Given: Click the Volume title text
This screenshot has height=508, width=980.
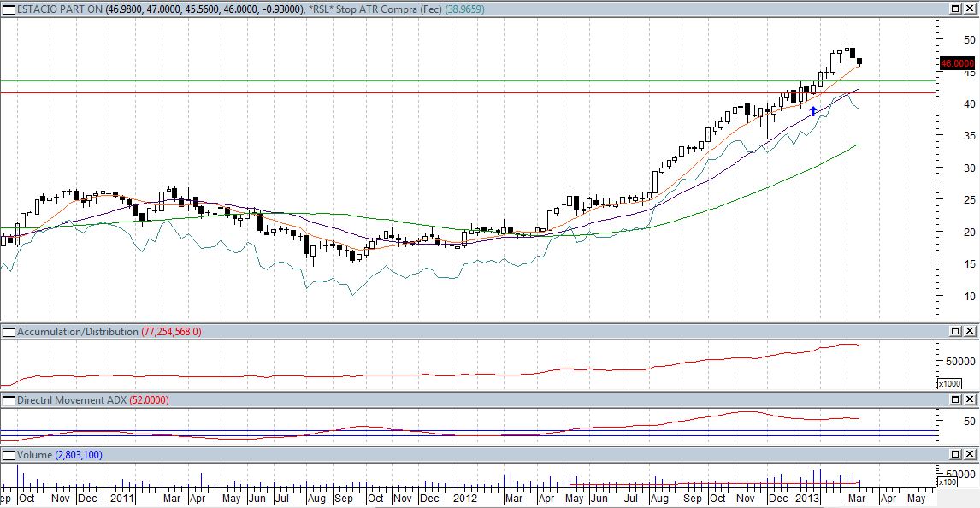Looking at the screenshot, I should (x=35, y=455).
